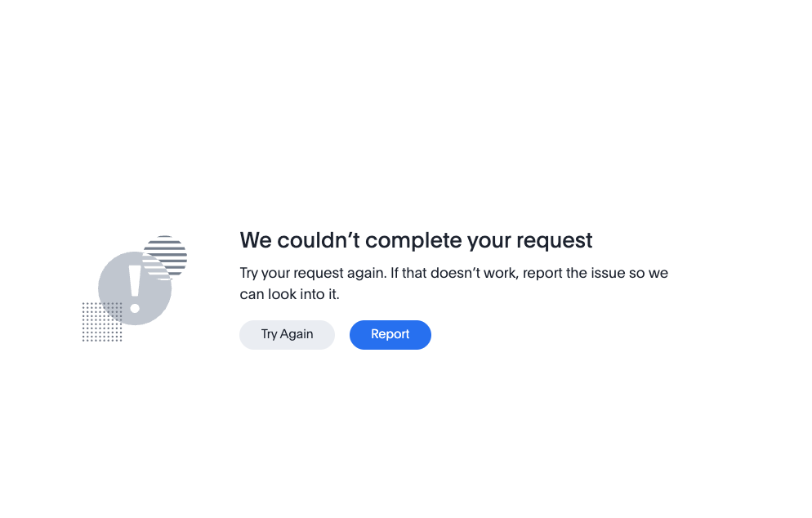Click the Try Again button
The height and width of the screenshot is (518, 812).
287,334
